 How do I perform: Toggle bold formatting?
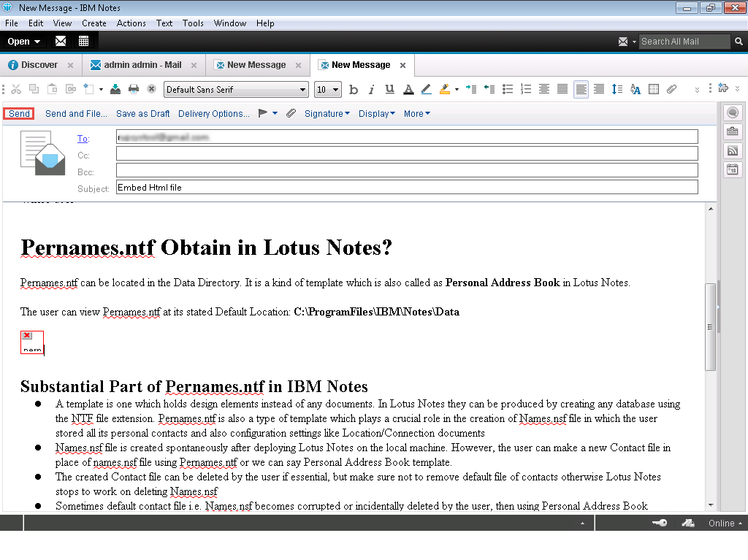[354, 89]
